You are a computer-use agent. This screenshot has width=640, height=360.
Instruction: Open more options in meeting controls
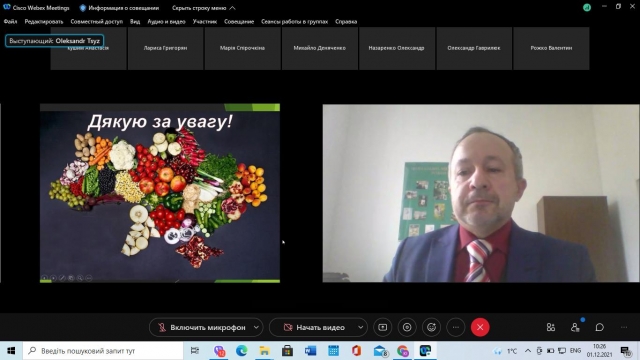tap(456, 327)
